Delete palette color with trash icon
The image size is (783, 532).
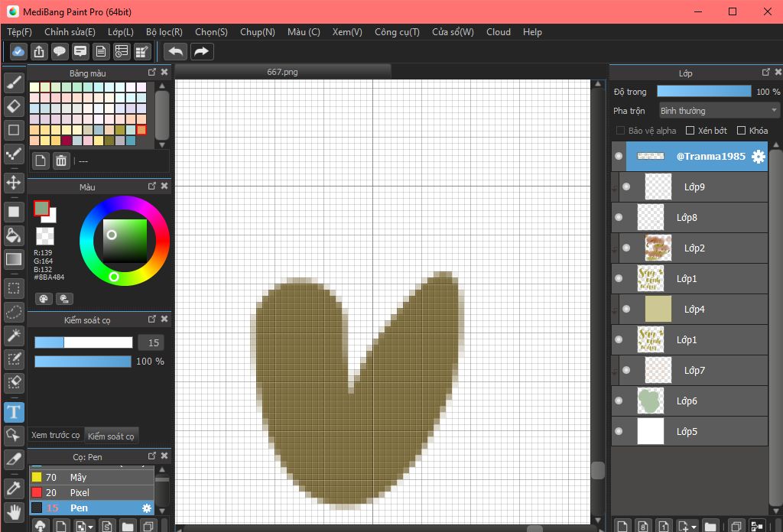pyautogui.click(x=61, y=161)
